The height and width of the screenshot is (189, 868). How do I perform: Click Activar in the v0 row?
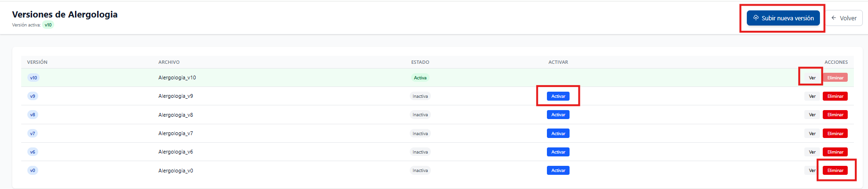click(558, 171)
